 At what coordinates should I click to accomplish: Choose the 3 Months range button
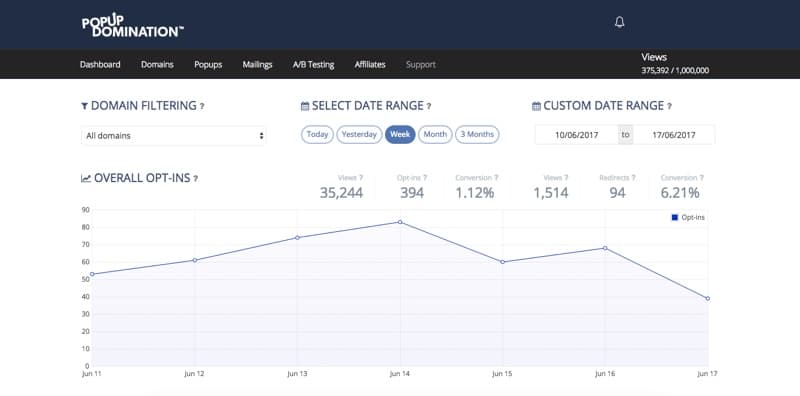[477, 135]
